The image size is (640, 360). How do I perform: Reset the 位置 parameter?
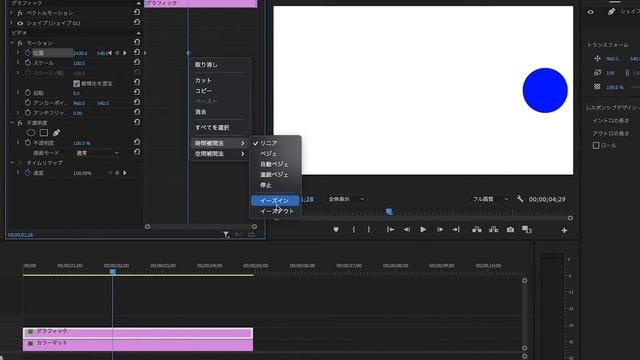tap(137, 53)
